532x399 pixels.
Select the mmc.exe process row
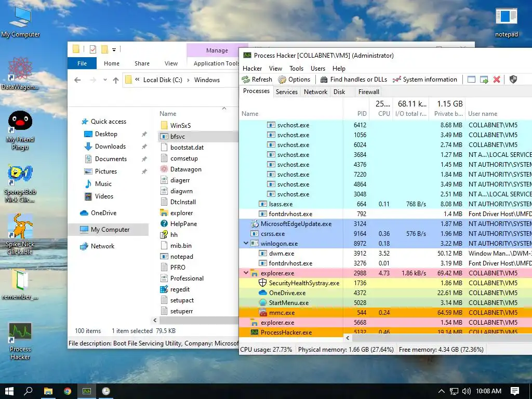[385, 312]
